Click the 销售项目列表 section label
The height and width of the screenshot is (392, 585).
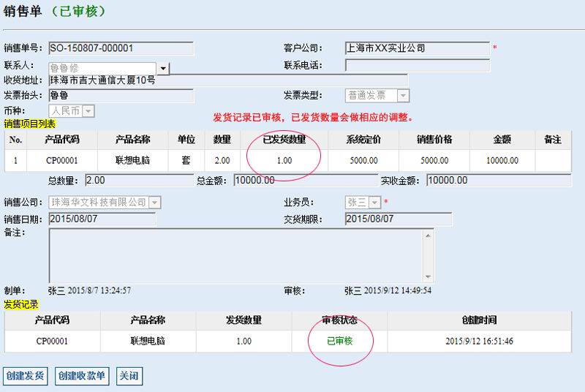[x=29, y=124]
